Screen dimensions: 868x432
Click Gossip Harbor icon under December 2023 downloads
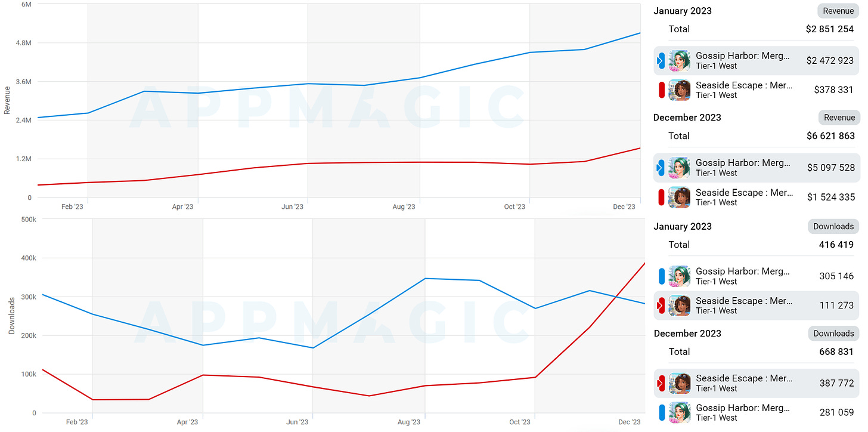[680, 413]
